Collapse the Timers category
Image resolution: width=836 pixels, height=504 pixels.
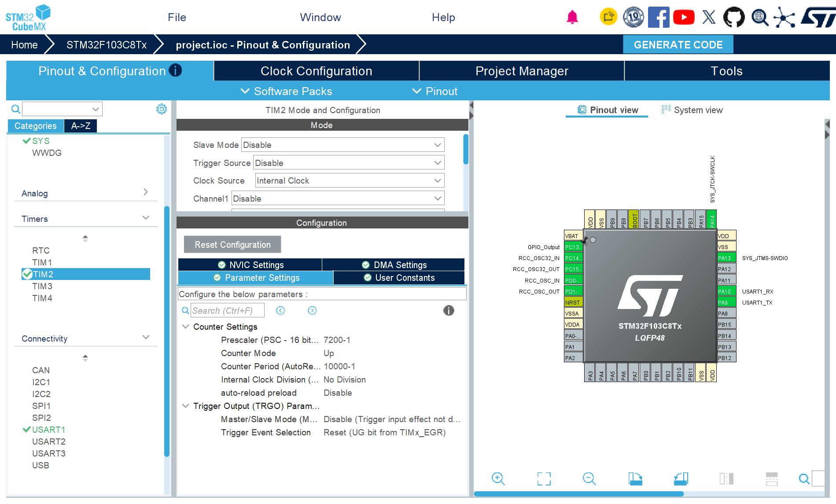tap(146, 218)
